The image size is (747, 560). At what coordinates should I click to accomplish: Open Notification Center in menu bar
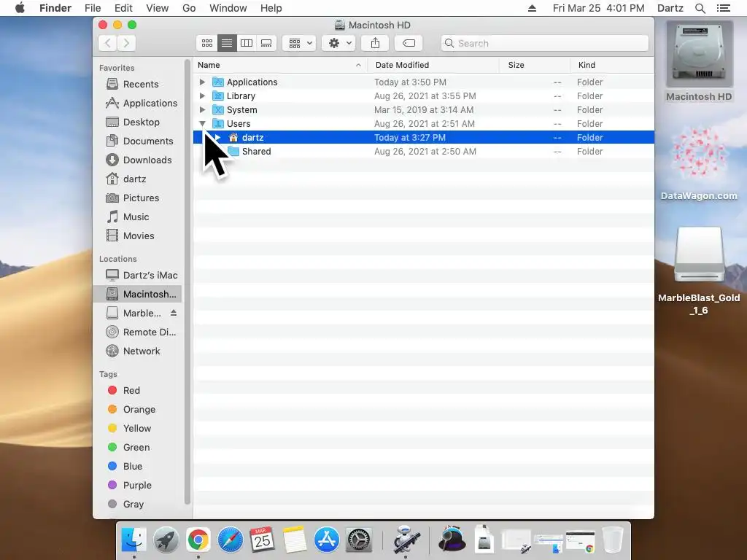click(723, 8)
